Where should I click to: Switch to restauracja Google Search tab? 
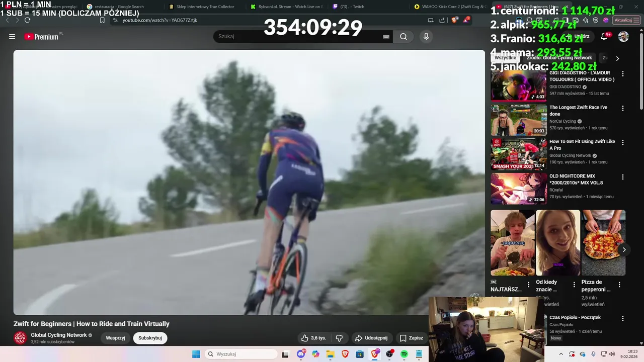[119, 7]
